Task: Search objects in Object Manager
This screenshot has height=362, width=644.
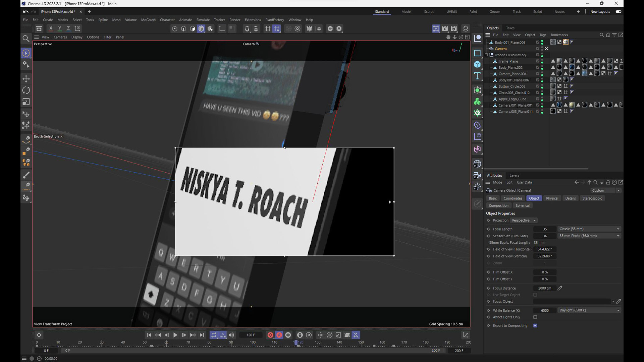Action: tap(601, 35)
